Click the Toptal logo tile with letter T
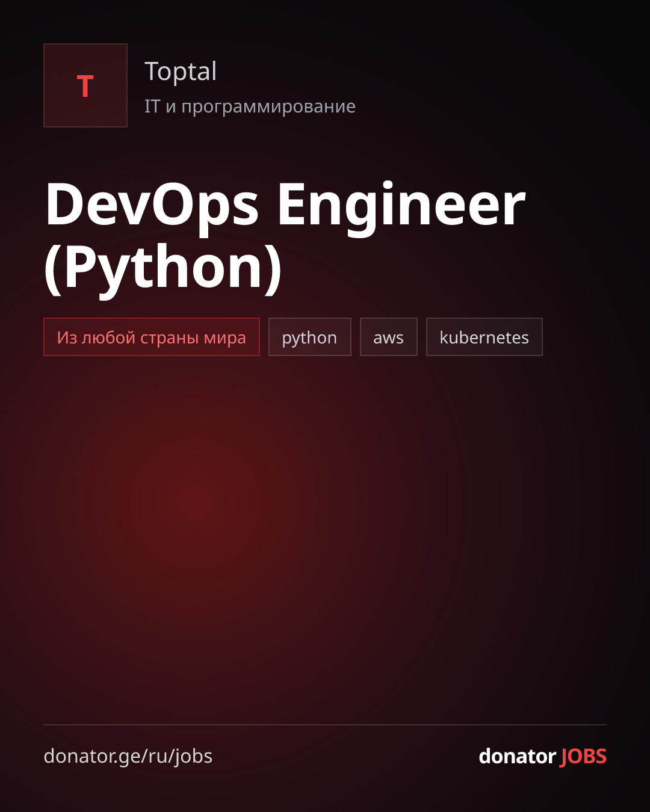The image size is (650, 812). [x=85, y=85]
